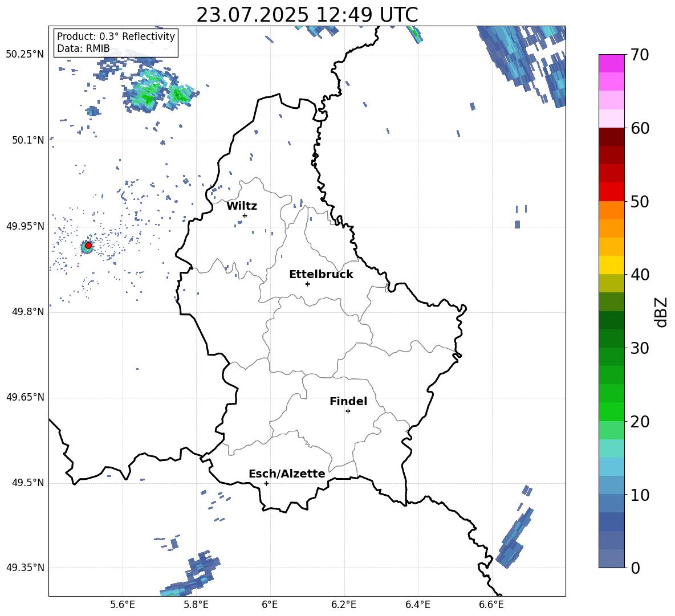Click the dBZ colorbar label
675x616 pixels.
[661, 312]
